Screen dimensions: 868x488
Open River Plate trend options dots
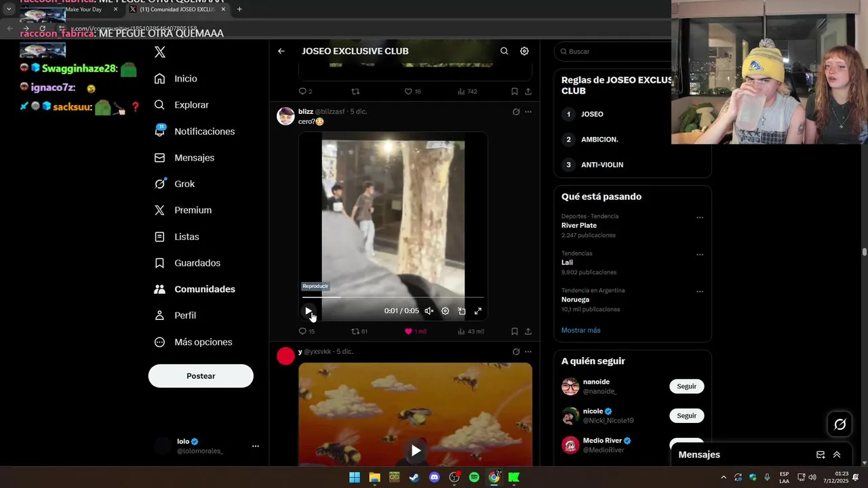point(700,218)
